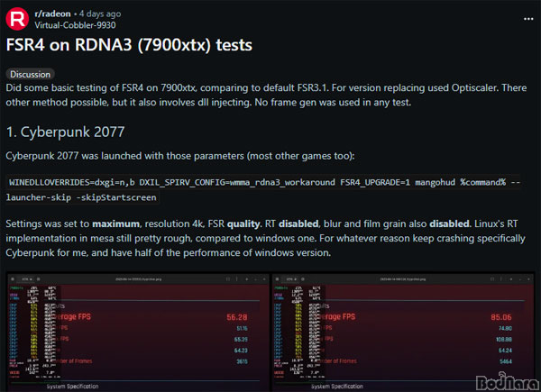This screenshot has height=392, width=541.
Task: Click the bold word 'maximum' in settings paragraph
Action: [115, 224]
